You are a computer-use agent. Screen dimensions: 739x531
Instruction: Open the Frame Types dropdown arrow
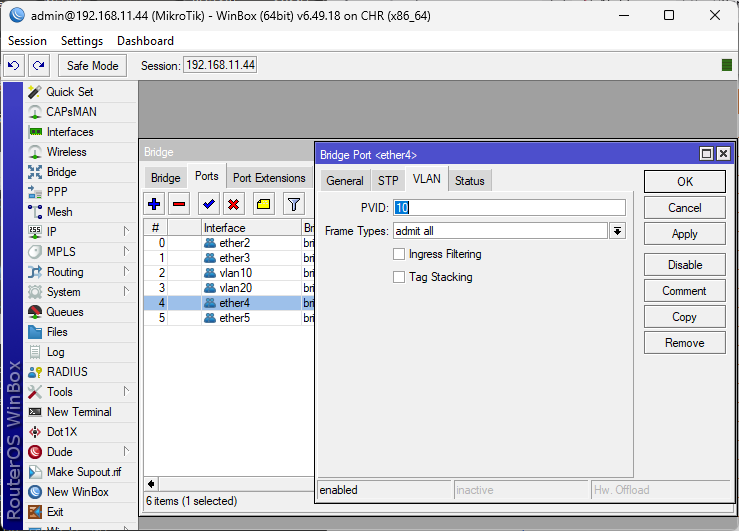(x=618, y=231)
